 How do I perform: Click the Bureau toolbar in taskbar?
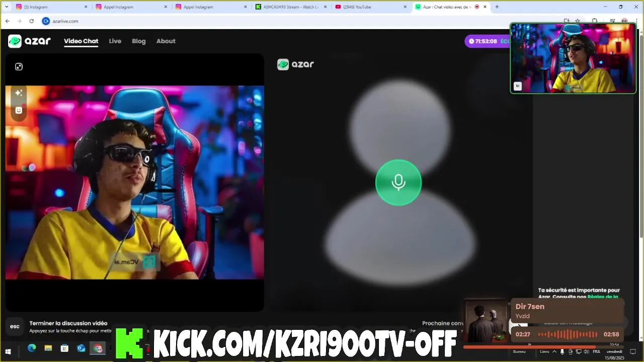pyautogui.click(x=519, y=351)
